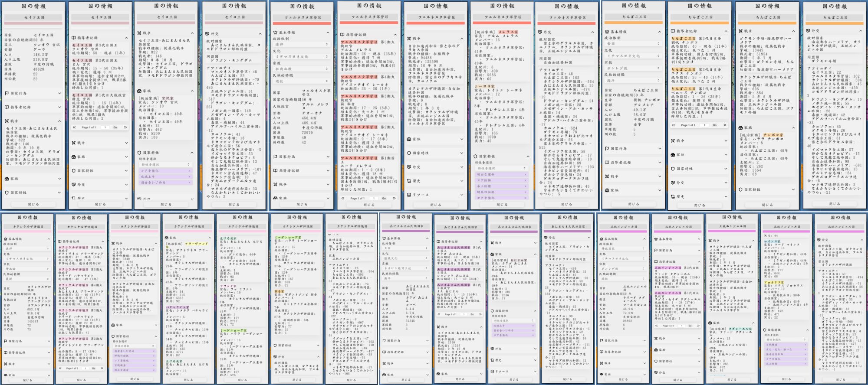Click next-page » arrow in フェルネスタ軍管区 leader records
This screenshot has height=385, width=868.
point(394,198)
